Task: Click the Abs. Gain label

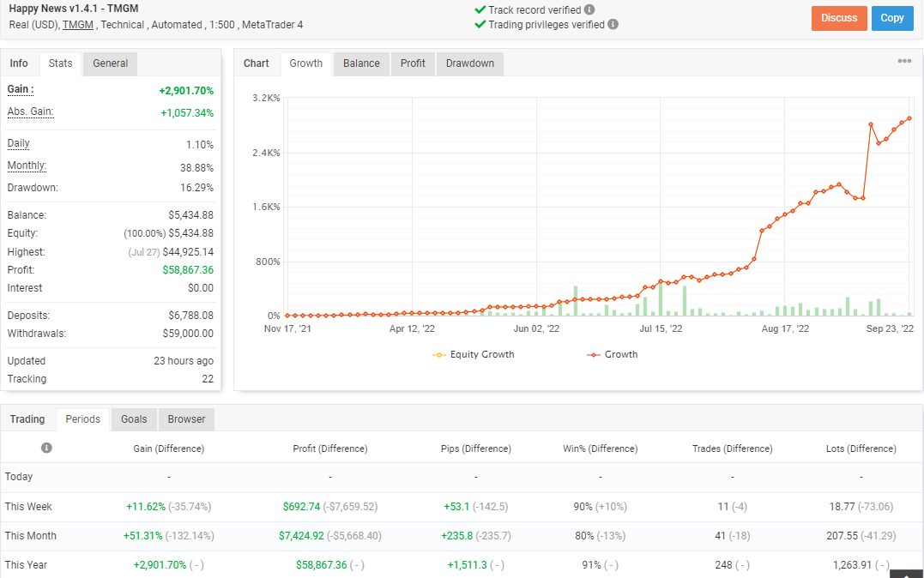Action: 30,112
